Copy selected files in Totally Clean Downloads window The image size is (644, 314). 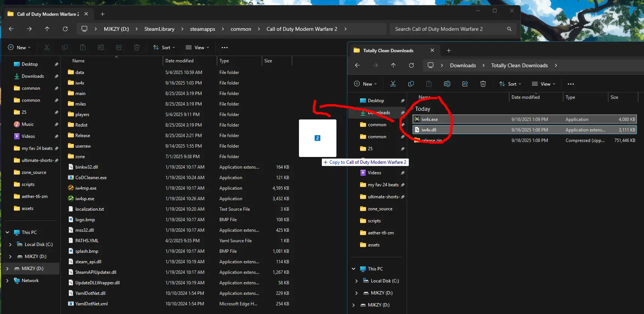coord(411,84)
